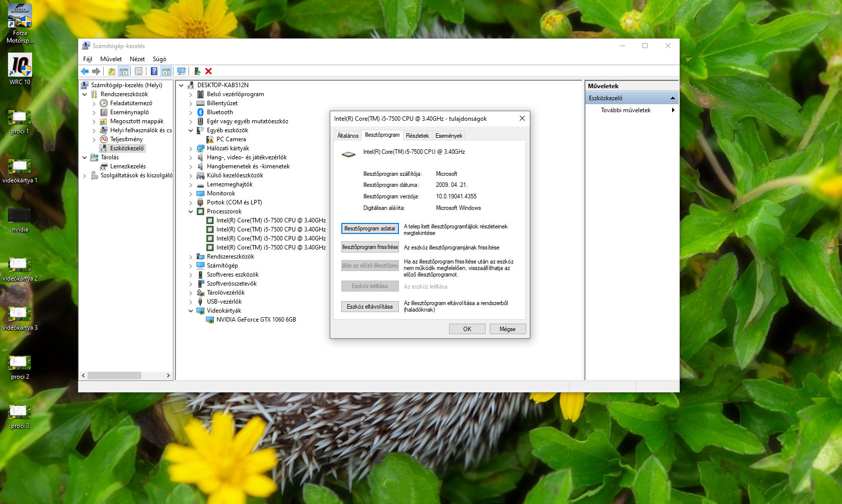Select the videókártya 1 desktop file
Image resolution: width=842 pixels, height=504 pixels.
click(x=20, y=171)
